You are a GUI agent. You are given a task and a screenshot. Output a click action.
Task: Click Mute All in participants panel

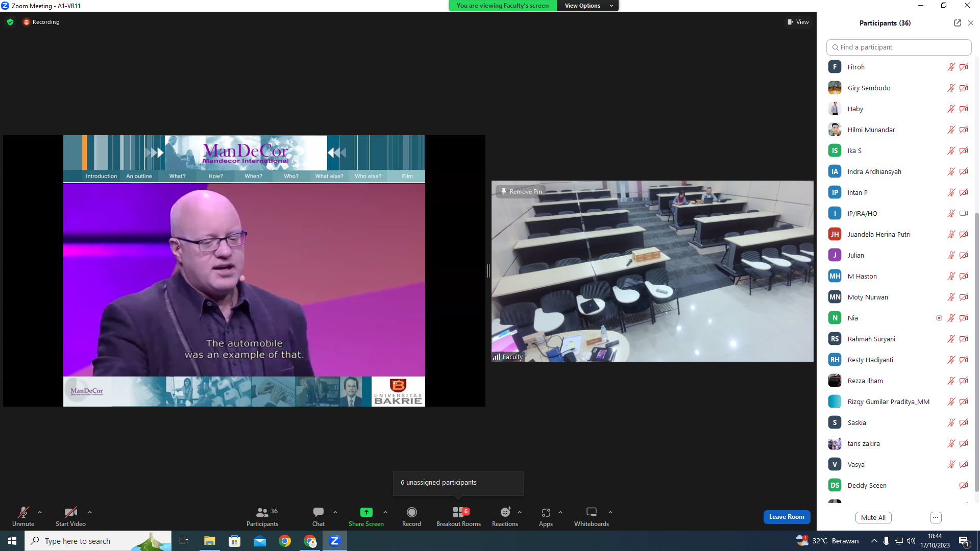[873, 517]
